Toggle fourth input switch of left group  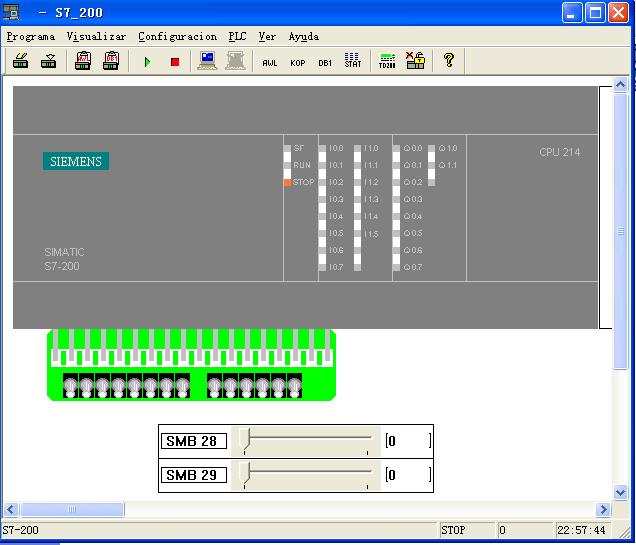tap(118, 386)
